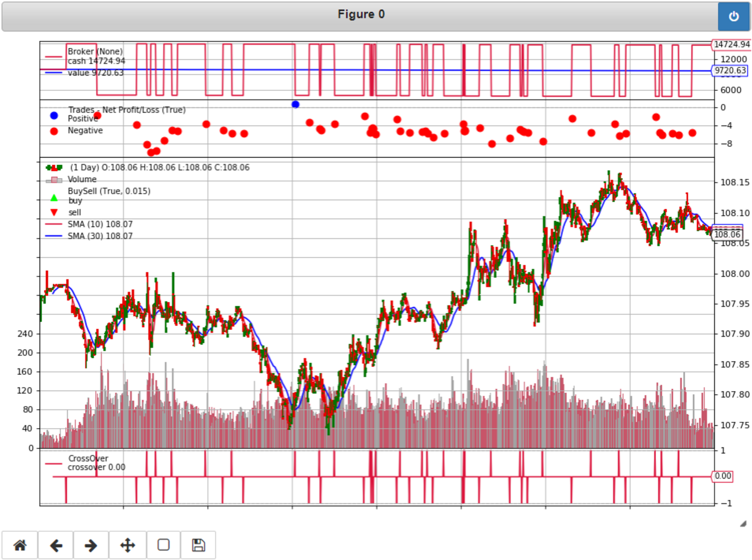Reset the chart view with the Home icon
This screenshot has height=560, width=752.
pos(20,545)
